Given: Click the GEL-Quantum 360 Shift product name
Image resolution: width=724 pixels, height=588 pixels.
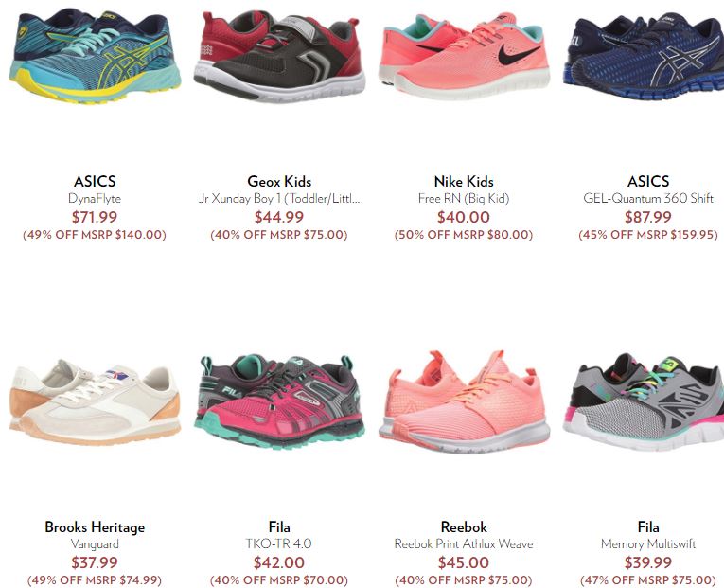Looking at the screenshot, I should (x=648, y=199).
